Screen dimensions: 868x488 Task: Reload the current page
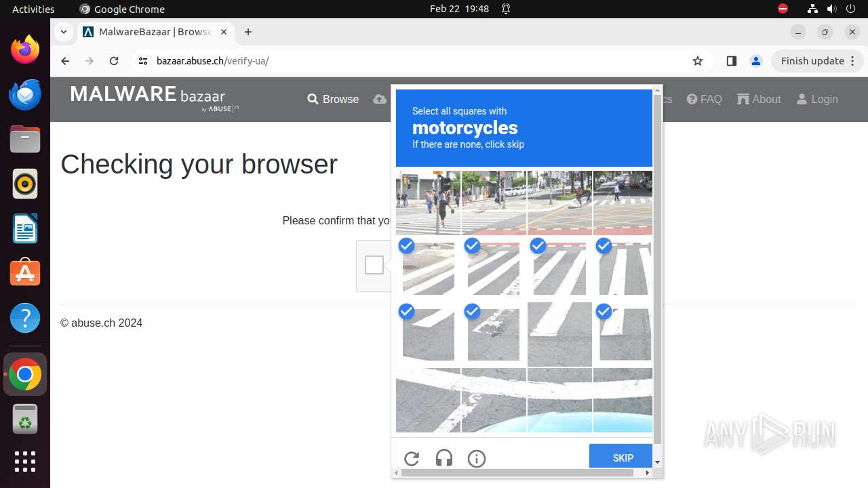114,61
